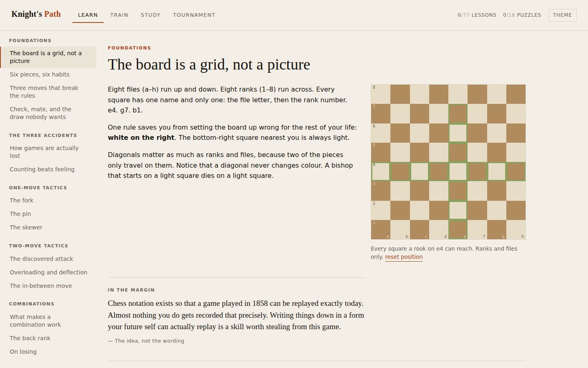
Task: Open the Knight's Path home logo
Action: click(x=36, y=14)
